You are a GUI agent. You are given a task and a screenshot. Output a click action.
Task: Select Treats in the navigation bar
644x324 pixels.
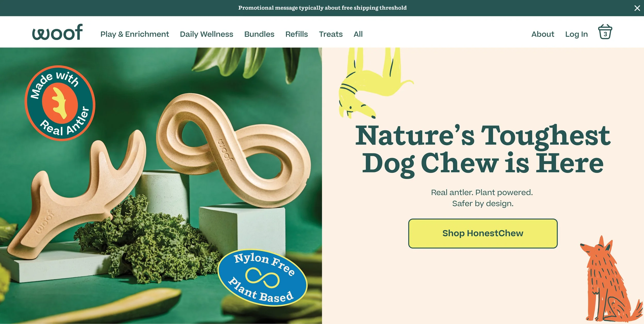[x=331, y=34]
